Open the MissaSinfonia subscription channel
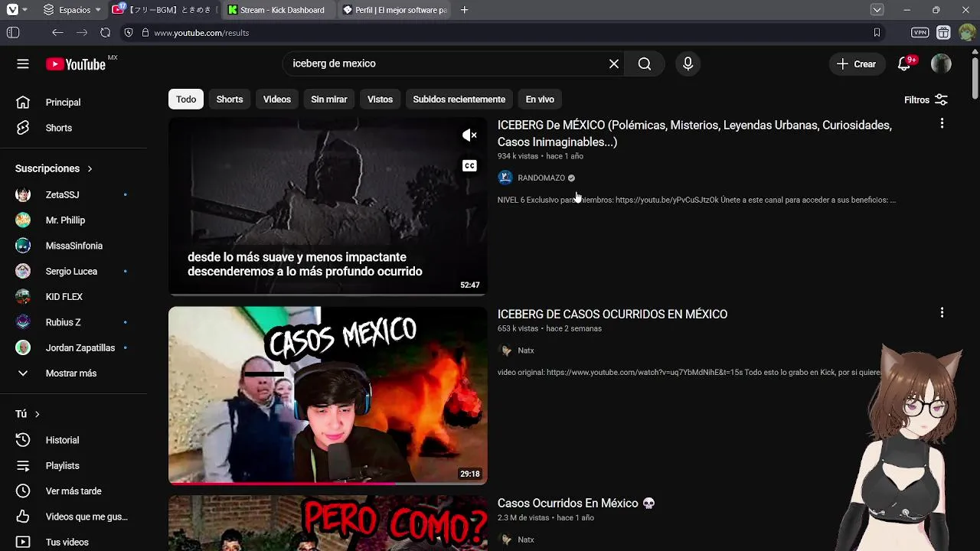980x551 pixels. coord(73,246)
